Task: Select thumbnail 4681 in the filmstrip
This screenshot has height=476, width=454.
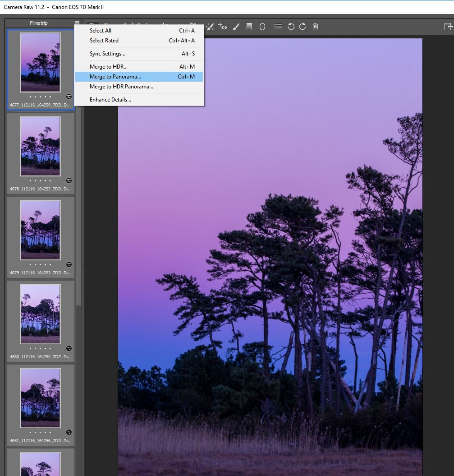Action: (x=40, y=397)
